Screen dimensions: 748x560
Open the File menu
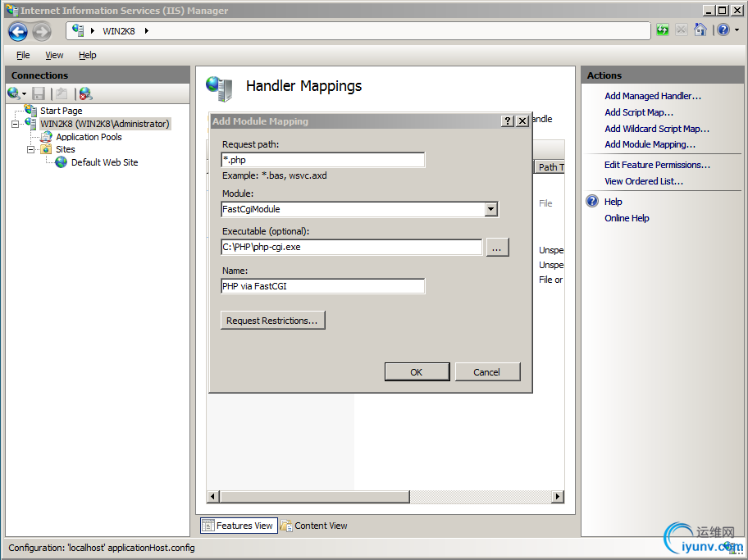[23, 55]
